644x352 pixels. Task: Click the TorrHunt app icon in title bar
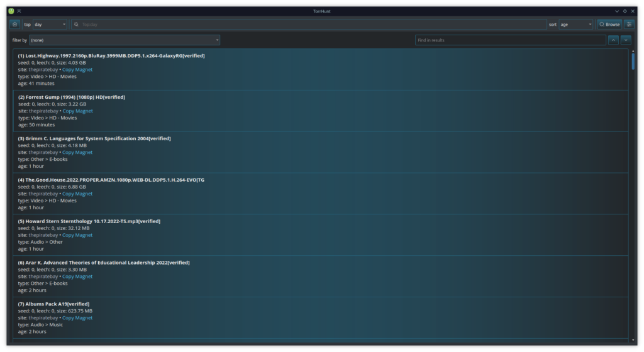pyautogui.click(x=11, y=11)
